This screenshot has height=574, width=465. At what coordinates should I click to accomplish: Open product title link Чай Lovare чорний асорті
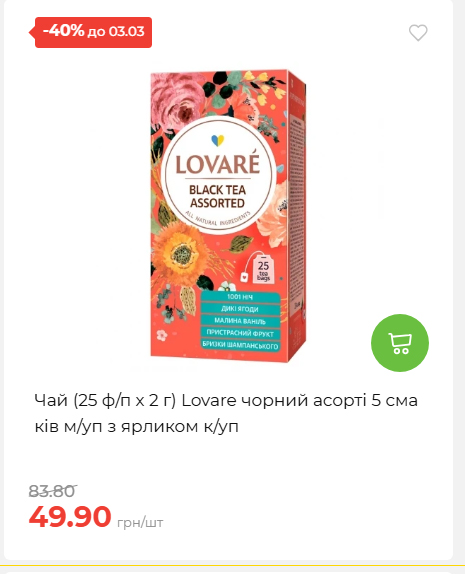click(226, 413)
